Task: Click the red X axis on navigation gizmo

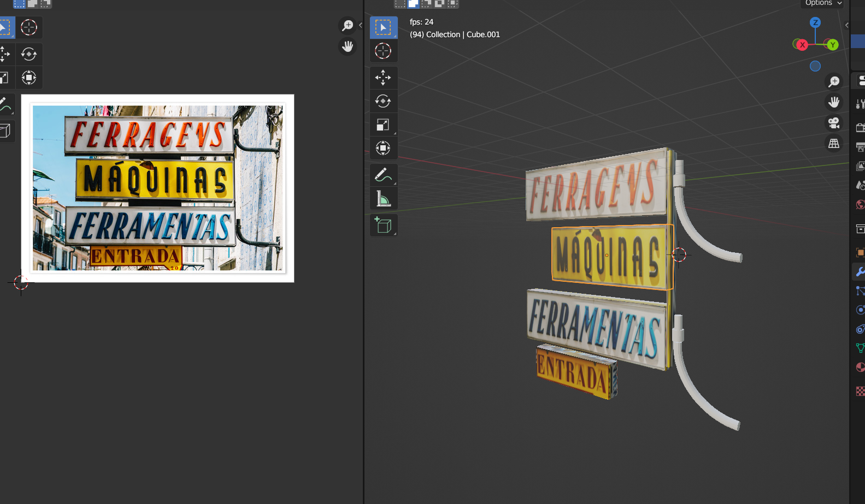Action: point(802,45)
